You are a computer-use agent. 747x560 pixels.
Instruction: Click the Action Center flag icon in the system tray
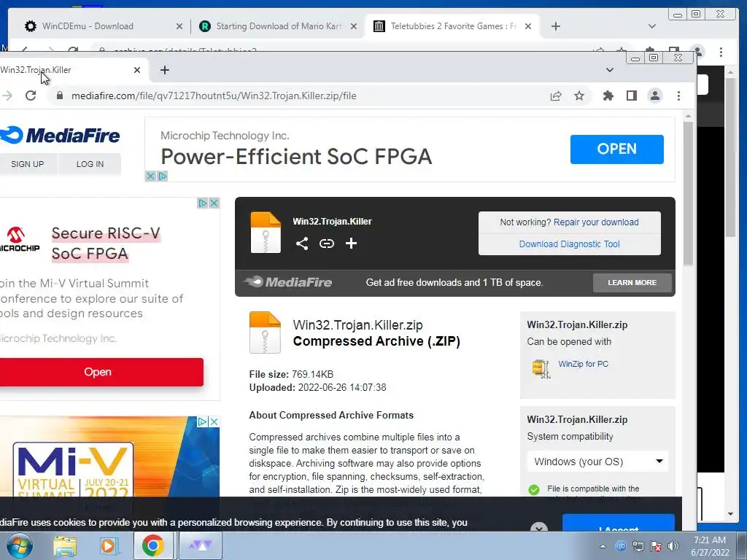656,546
